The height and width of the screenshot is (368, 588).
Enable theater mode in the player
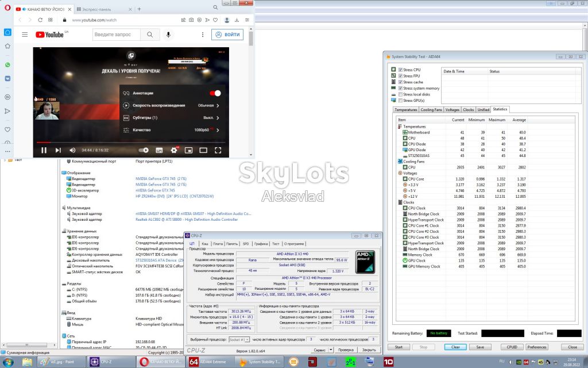tap(203, 150)
